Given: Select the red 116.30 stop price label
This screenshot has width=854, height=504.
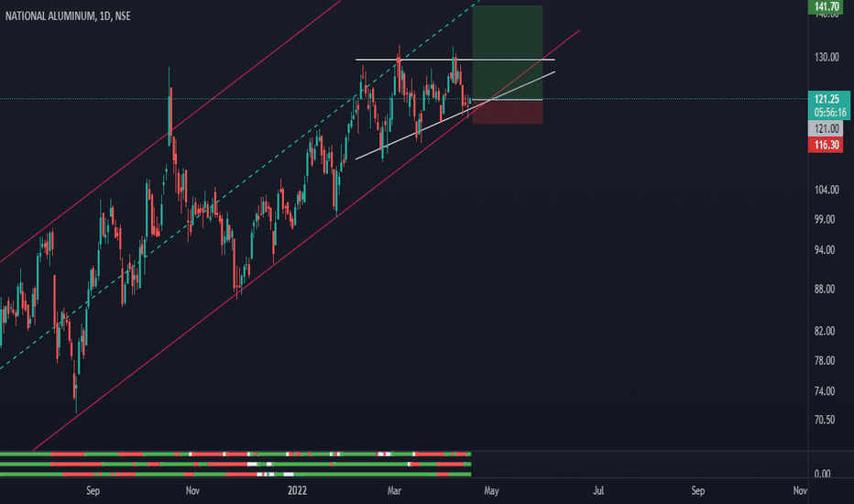Looking at the screenshot, I should [x=826, y=145].
